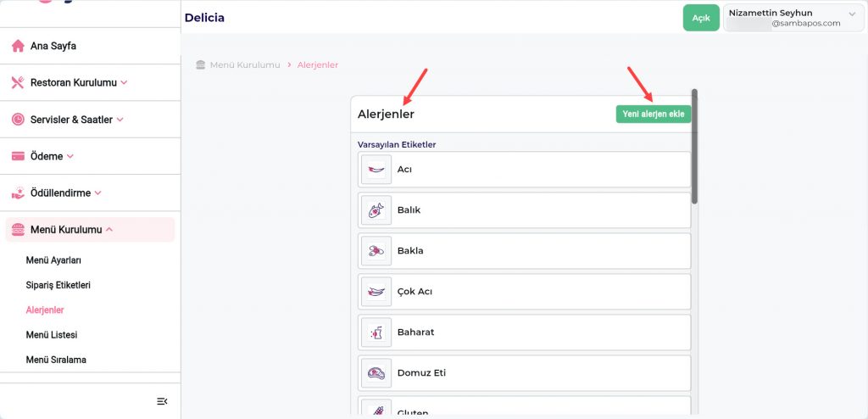Click the Çok Acı pepper icon
Image resolution: width=868 pixels, height=419 pixels.
click(x=376, y=292)
